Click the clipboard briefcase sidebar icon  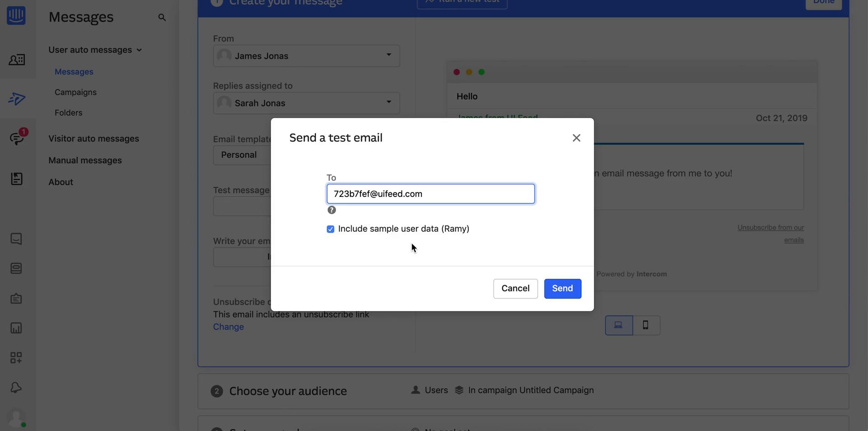(16, 298)
